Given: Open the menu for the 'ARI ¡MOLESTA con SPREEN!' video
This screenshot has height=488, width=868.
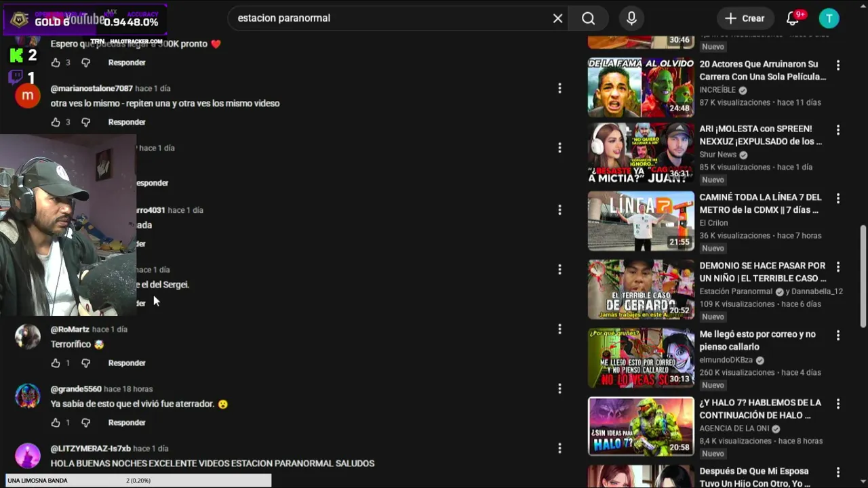Looking at the screenshot, I should [x=838, y=130].
